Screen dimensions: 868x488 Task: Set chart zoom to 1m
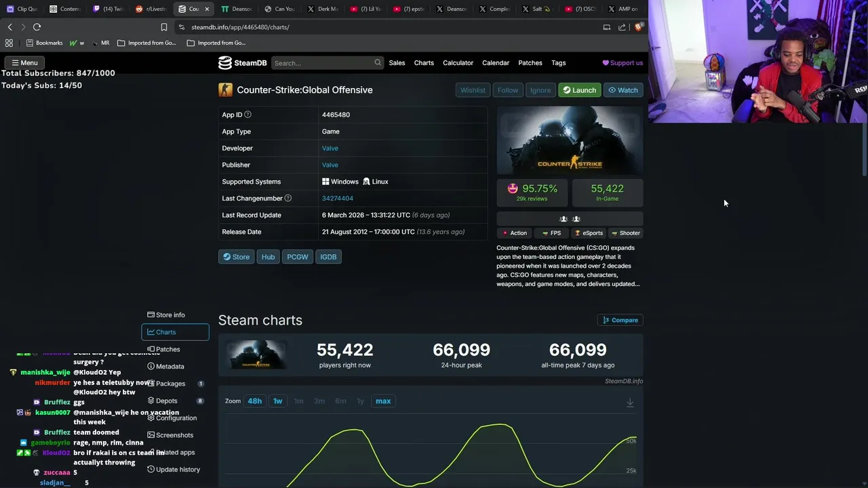click(298, 401)
